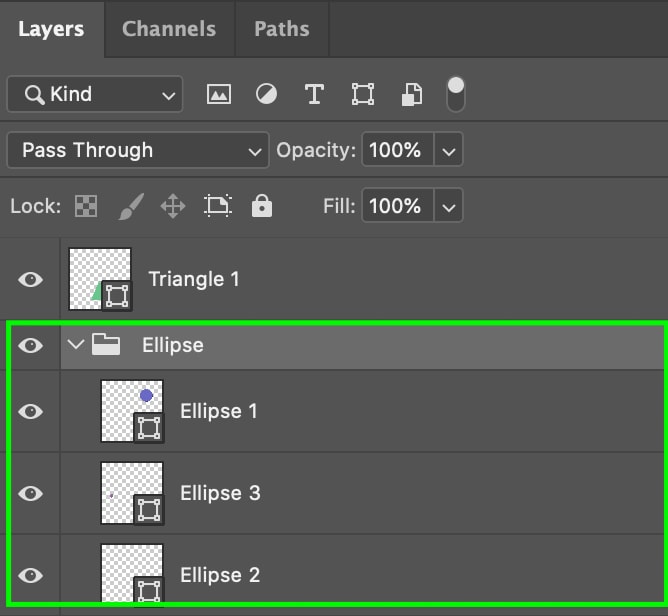Lock layer position move icon
The height and width of the screenshot is (616, 668).
coord(173,207)
